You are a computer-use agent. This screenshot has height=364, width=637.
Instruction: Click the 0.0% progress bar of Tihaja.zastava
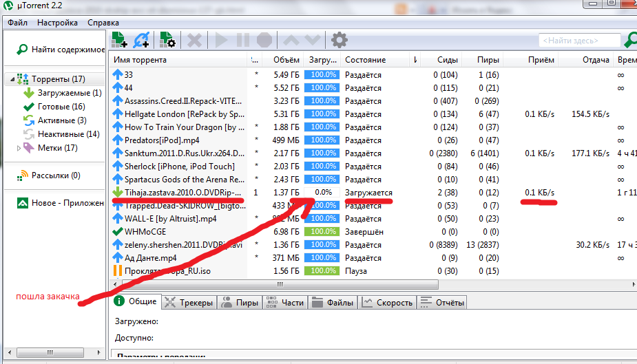[x=322, y=193]
